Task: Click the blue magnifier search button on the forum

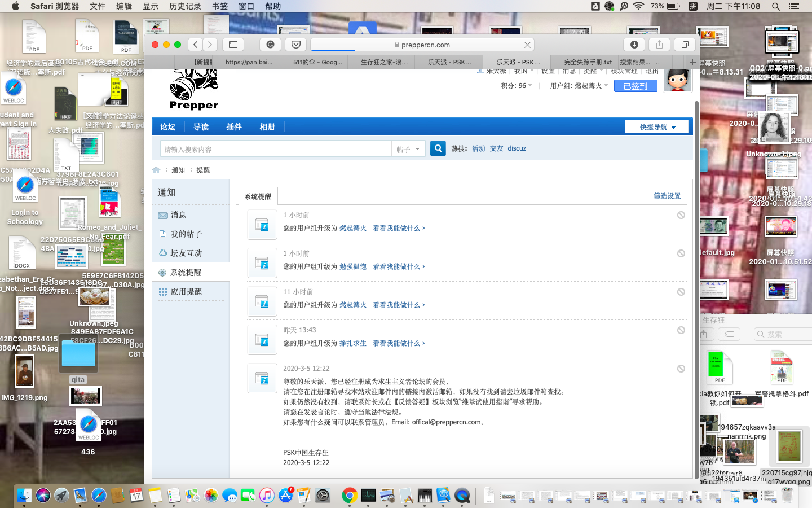Action: point(438,148)
